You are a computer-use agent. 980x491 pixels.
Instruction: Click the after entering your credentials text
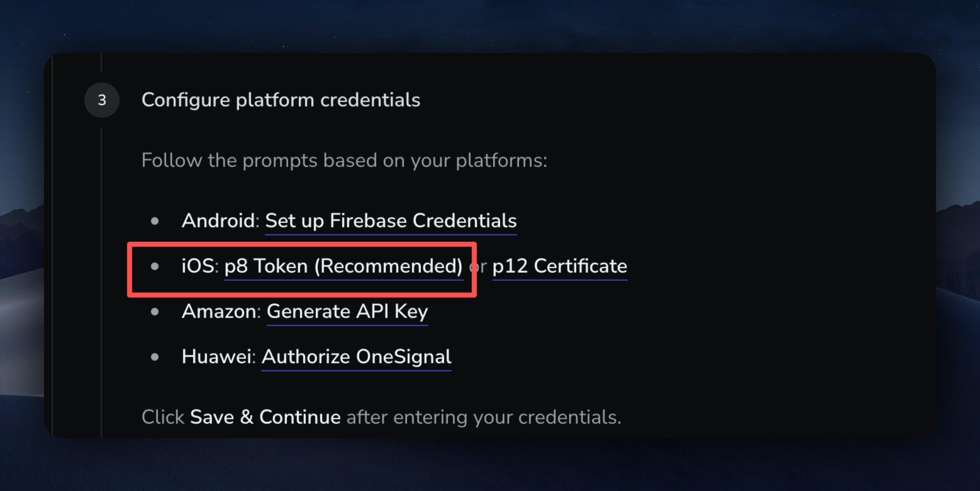point(483,417)
